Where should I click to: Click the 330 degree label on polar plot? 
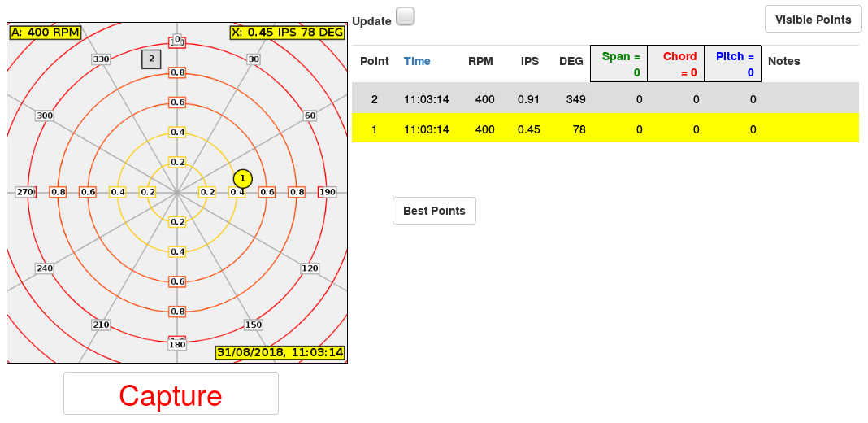click(x=101, y=59)
